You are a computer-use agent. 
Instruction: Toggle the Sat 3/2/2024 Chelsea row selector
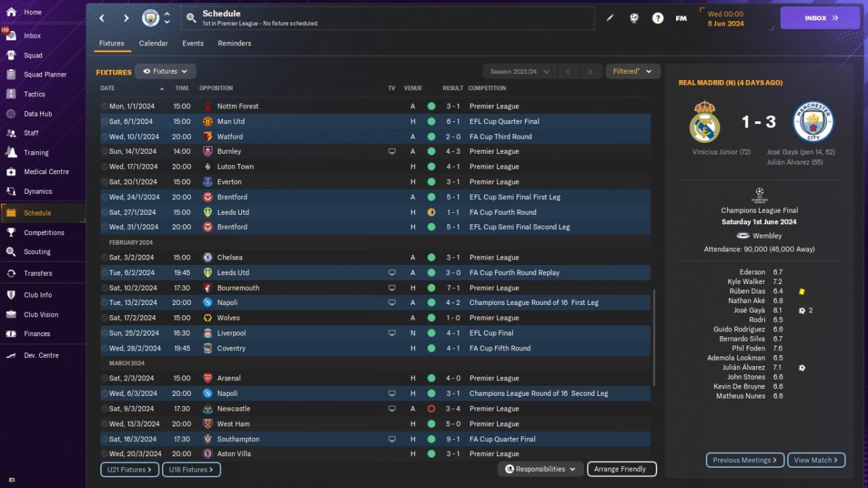tap(104, 258)
